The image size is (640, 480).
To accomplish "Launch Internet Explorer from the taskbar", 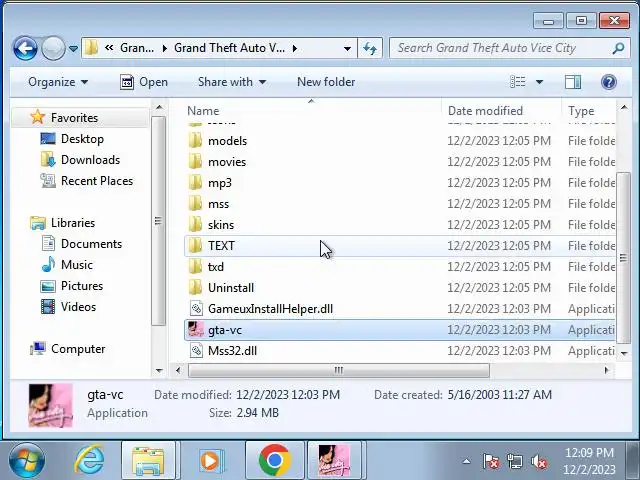I will 89,461.
